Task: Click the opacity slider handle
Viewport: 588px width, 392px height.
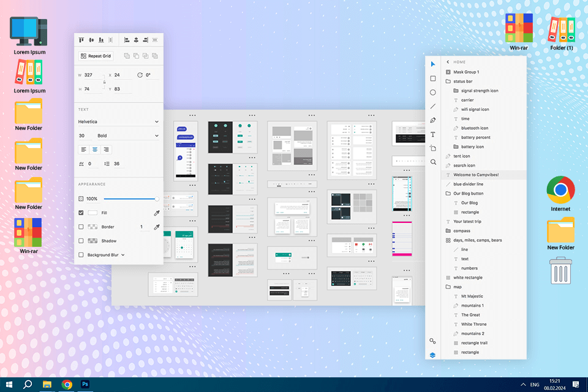Action: [157, 199]
